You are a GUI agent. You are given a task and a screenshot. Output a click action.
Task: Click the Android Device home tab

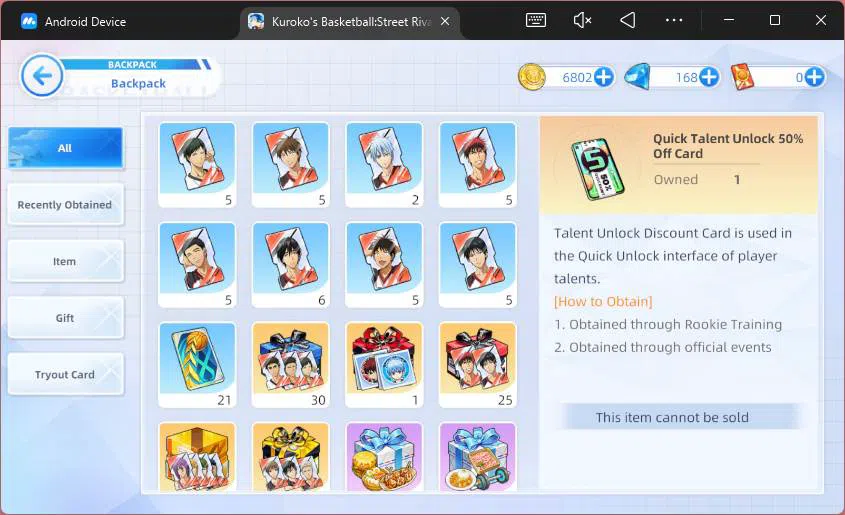point(74,22)
